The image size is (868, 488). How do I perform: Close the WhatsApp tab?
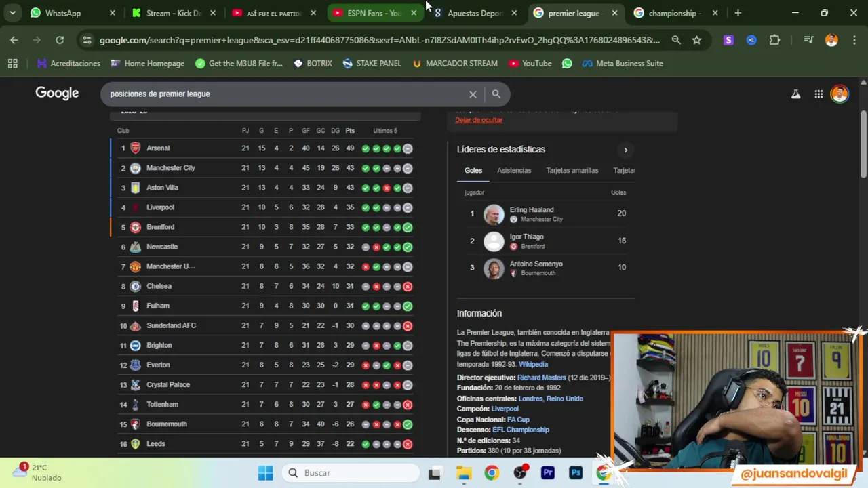112,13
